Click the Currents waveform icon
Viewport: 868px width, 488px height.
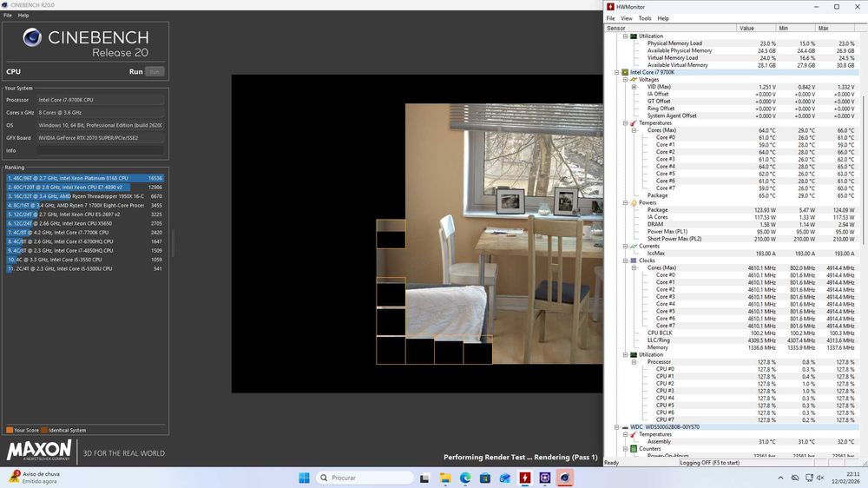pyautogui.click(x=634, y=246)
